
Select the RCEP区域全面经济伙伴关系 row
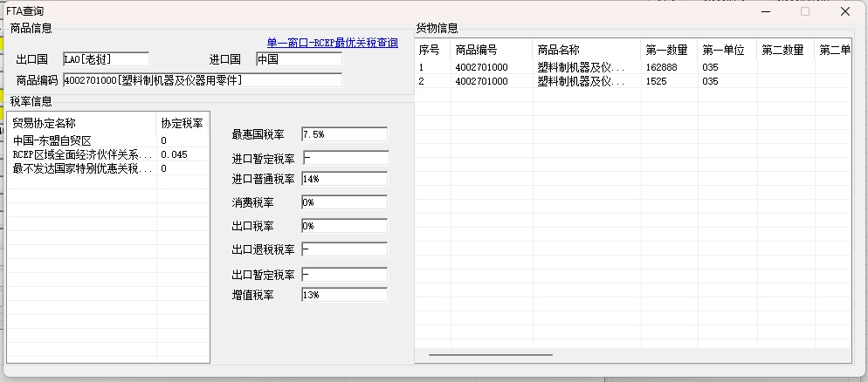[x=108, y=154]
